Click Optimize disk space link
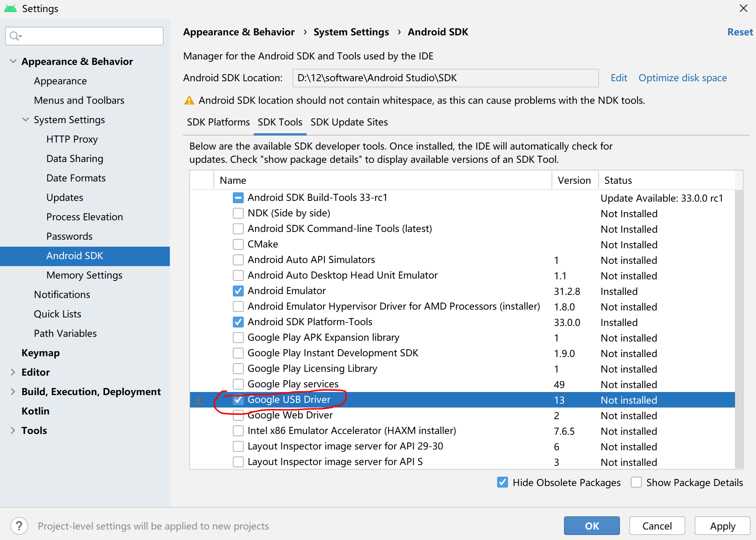 pos(683,78)
